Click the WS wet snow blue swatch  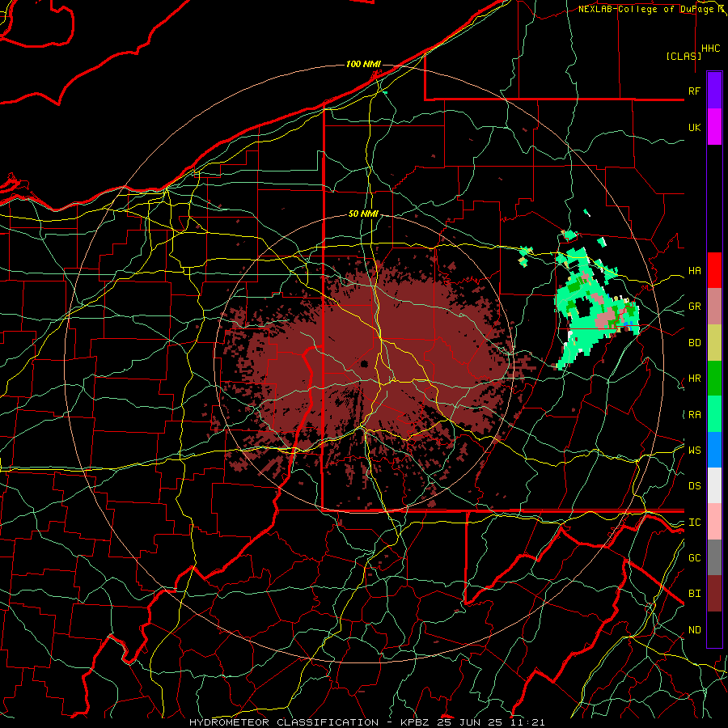click(x=714, y=450)
